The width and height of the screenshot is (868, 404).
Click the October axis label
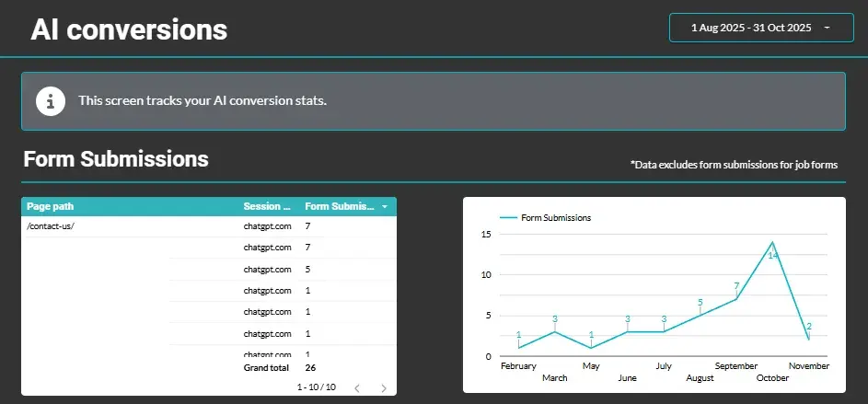[x=772, y=378]
